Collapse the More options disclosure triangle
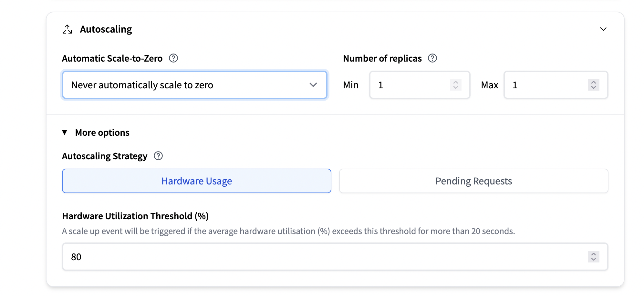Screen dimensions: 644x296 [x=65, y=133]
